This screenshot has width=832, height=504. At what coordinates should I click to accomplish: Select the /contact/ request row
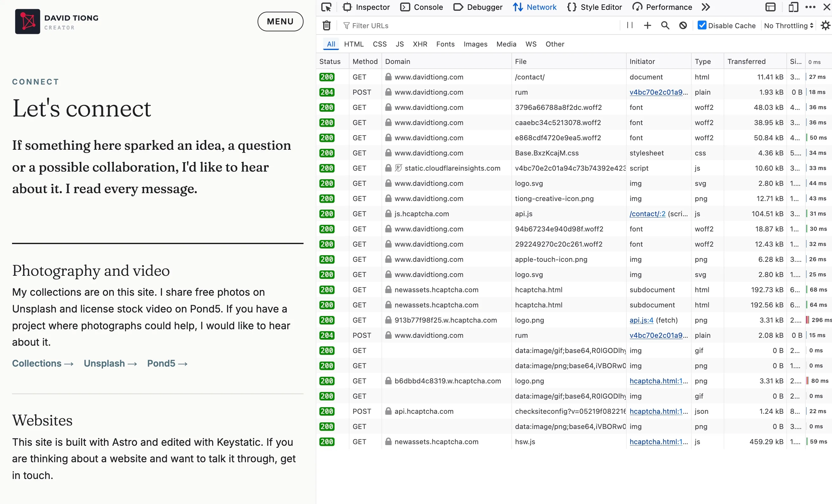click(574, 77)
